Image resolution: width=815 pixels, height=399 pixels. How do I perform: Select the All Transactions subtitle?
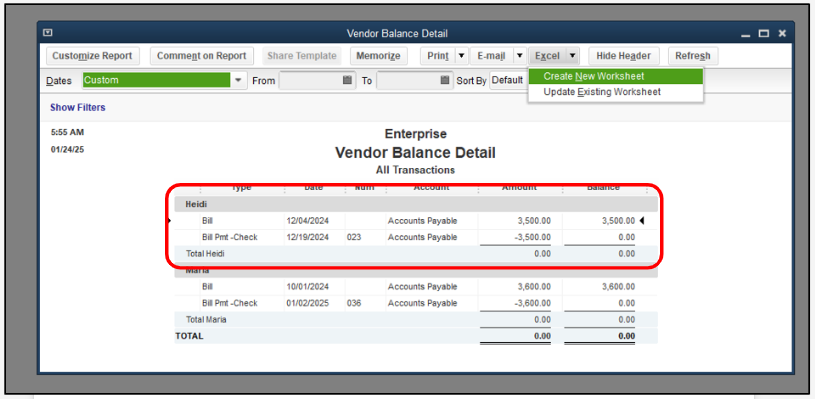[415, 170]
